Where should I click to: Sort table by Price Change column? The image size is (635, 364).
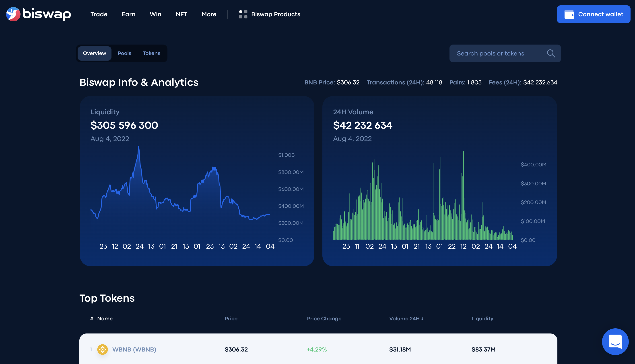click(324, 319)
